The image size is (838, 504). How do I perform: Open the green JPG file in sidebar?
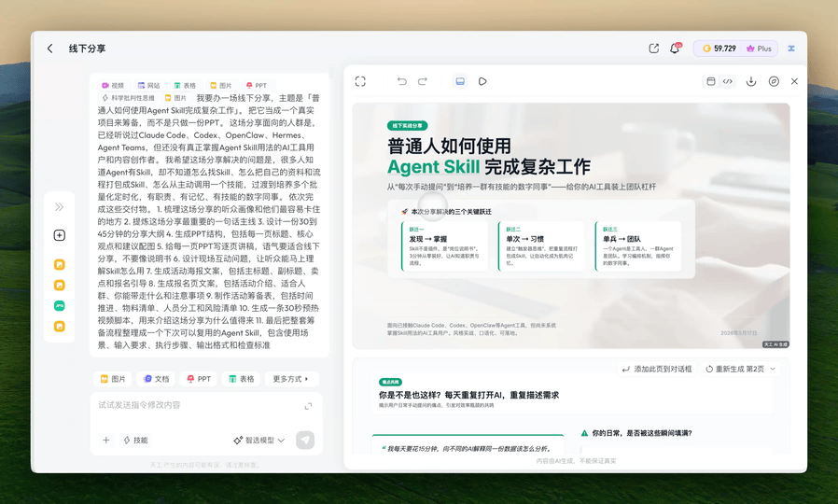click(x=60, y=306)
